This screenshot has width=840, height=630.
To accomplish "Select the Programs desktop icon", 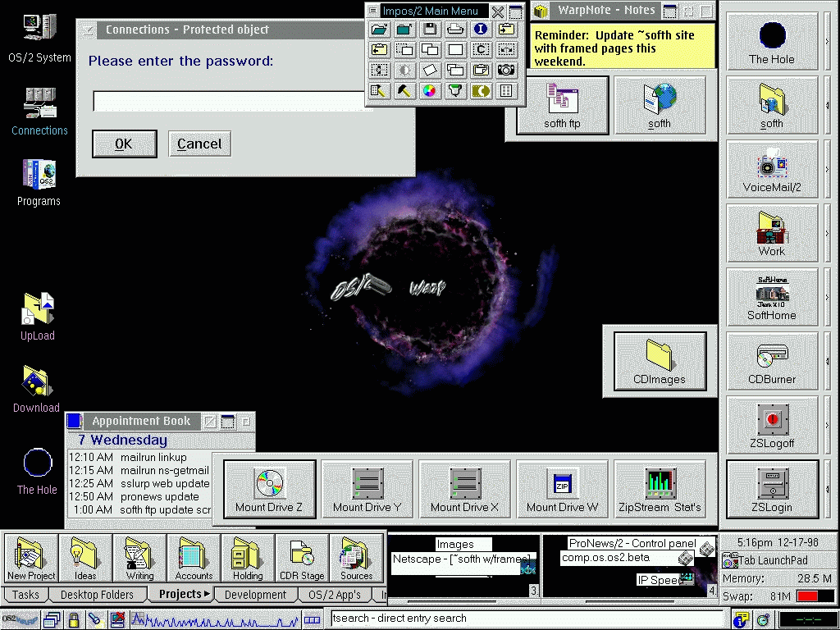I will (x=39, y=183).
